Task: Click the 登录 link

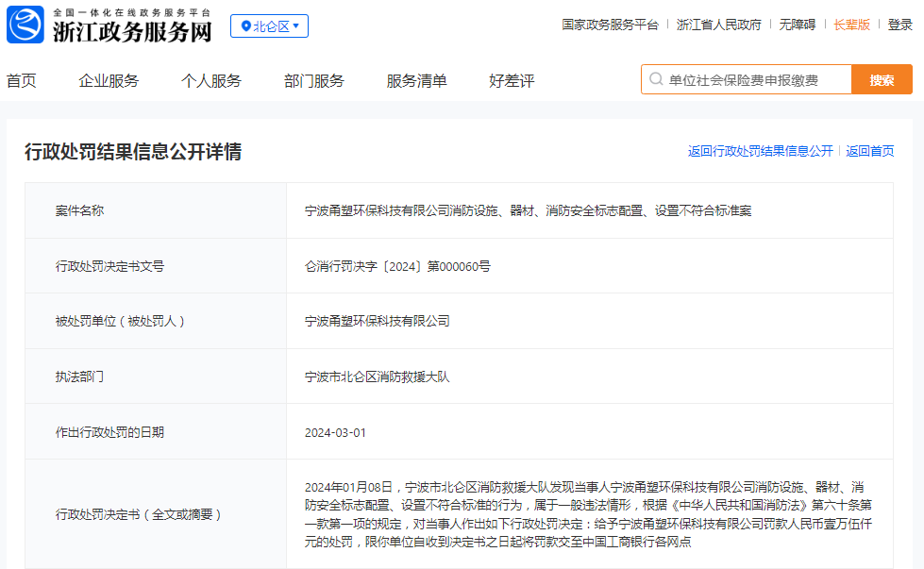Action: [899, 25]
